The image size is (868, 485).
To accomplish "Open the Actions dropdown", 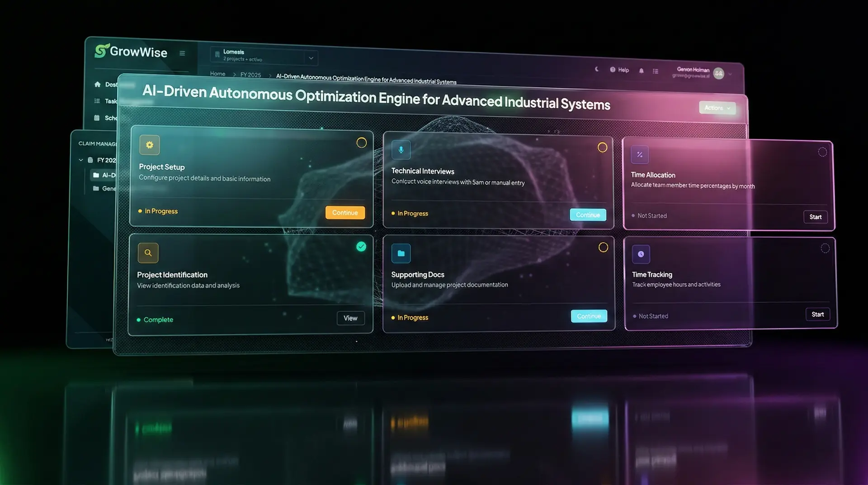I will 717,108.
